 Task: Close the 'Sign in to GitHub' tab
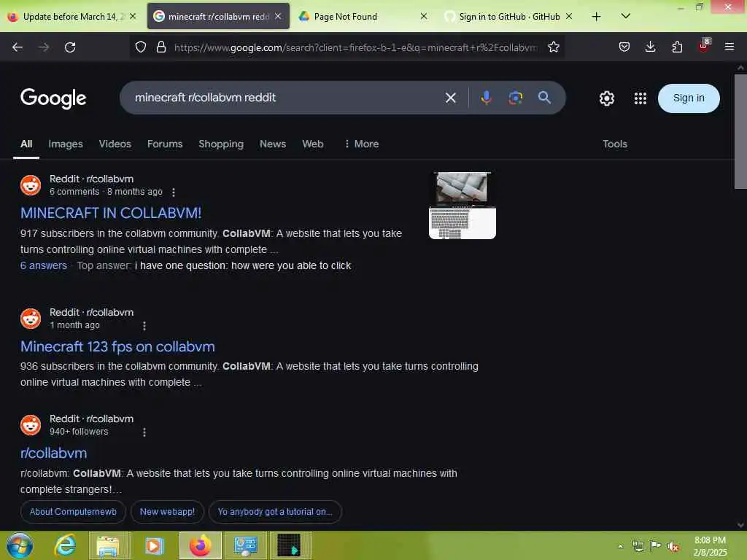[569, 17]
